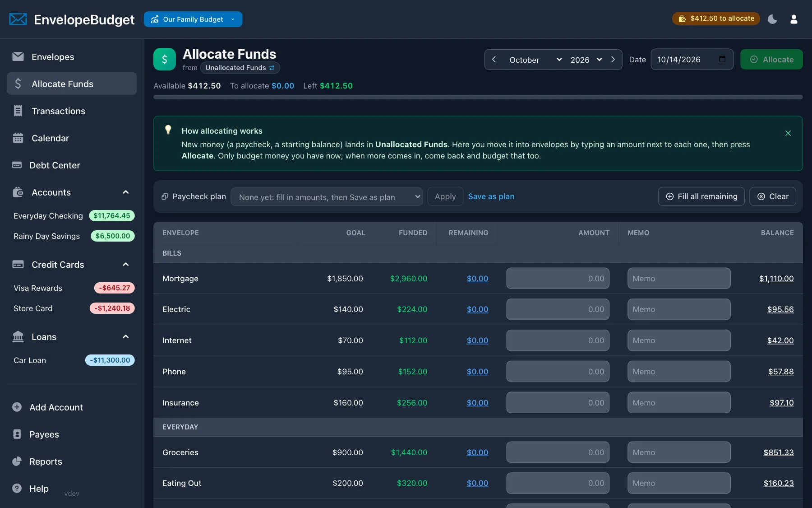Click the allocation progress bar

tap(478, 97)
